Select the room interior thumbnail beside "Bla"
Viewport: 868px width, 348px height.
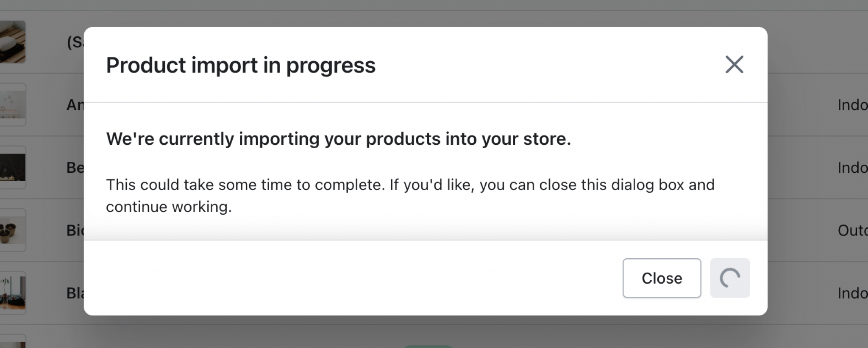(x=13, y=293)
